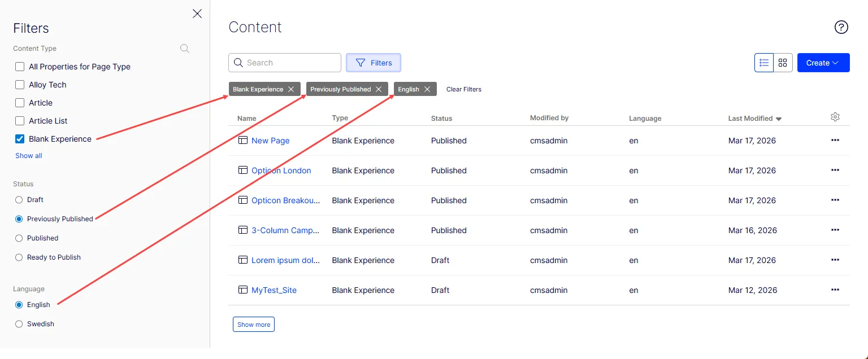Switch to list view icon
868x359 pixels.
pos(764,63)
